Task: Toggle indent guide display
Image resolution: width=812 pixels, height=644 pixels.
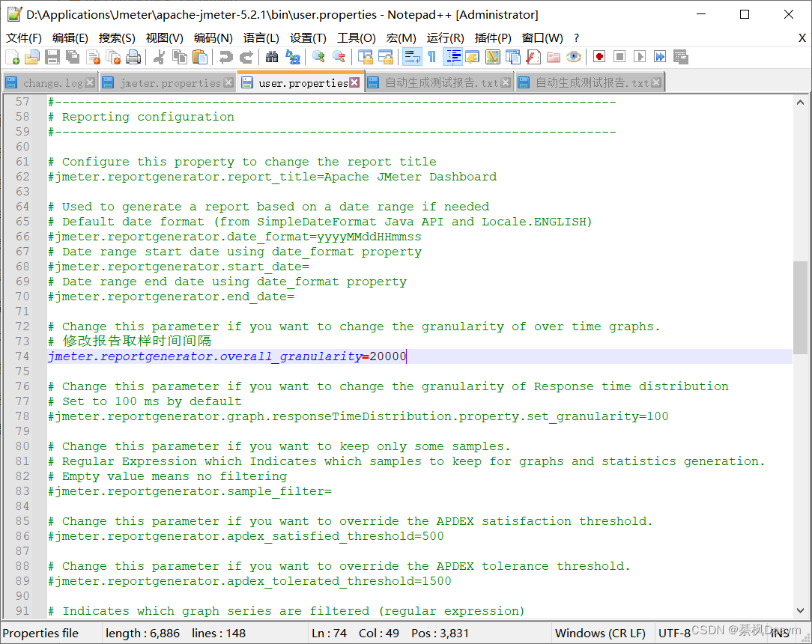Action: (452, 57)
